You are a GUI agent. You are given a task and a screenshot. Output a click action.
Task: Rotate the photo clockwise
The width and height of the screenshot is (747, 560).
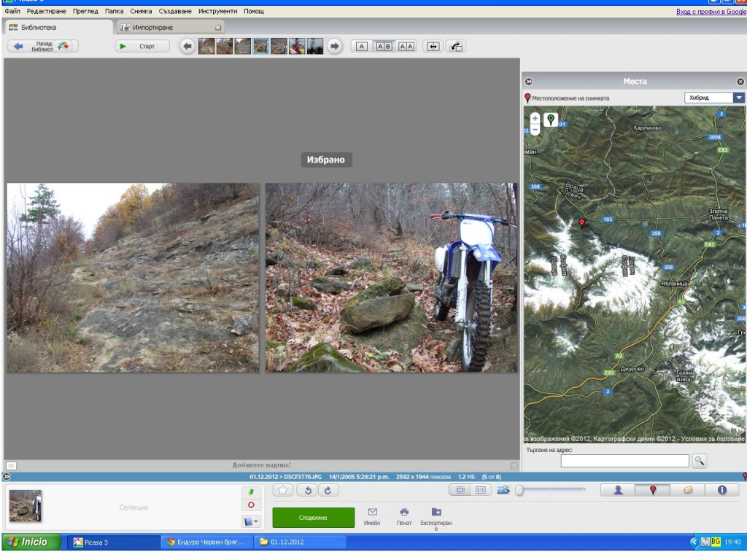click(328, 491)
